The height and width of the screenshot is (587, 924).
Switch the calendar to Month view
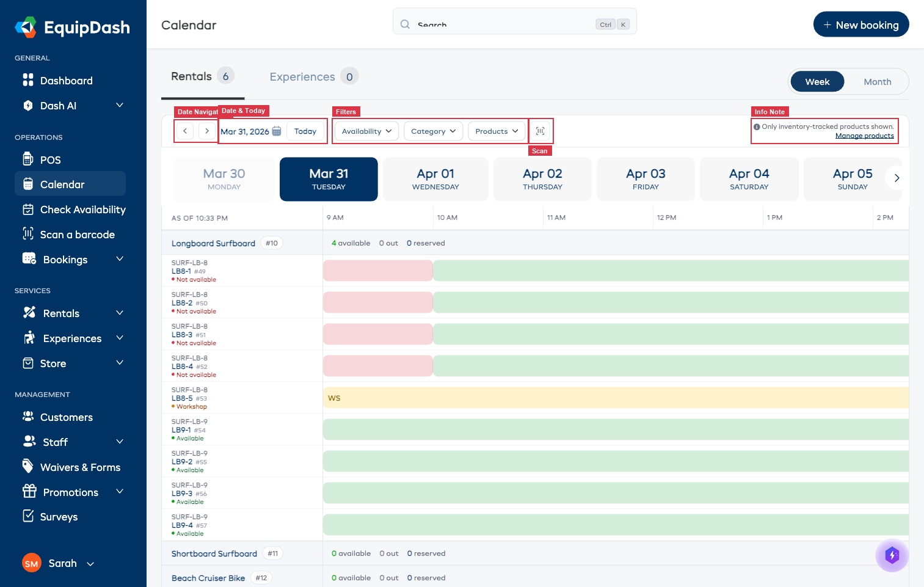tap(877, 82)
